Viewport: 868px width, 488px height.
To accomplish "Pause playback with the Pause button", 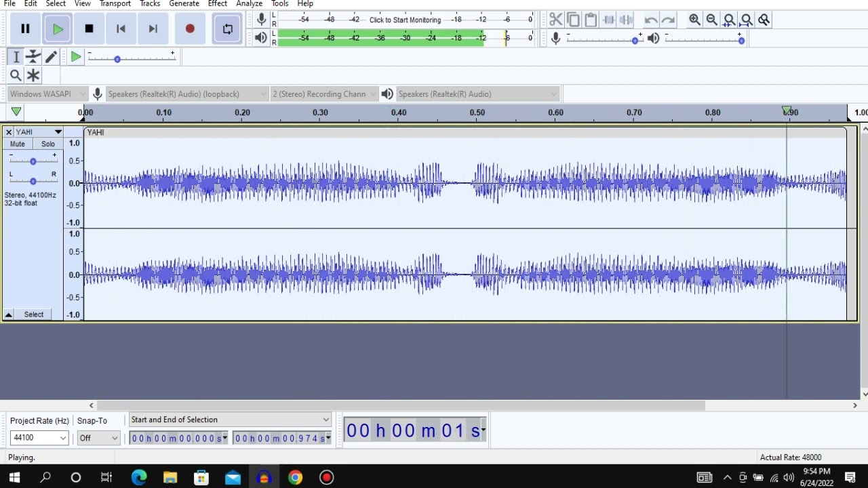I will [25, 28].
